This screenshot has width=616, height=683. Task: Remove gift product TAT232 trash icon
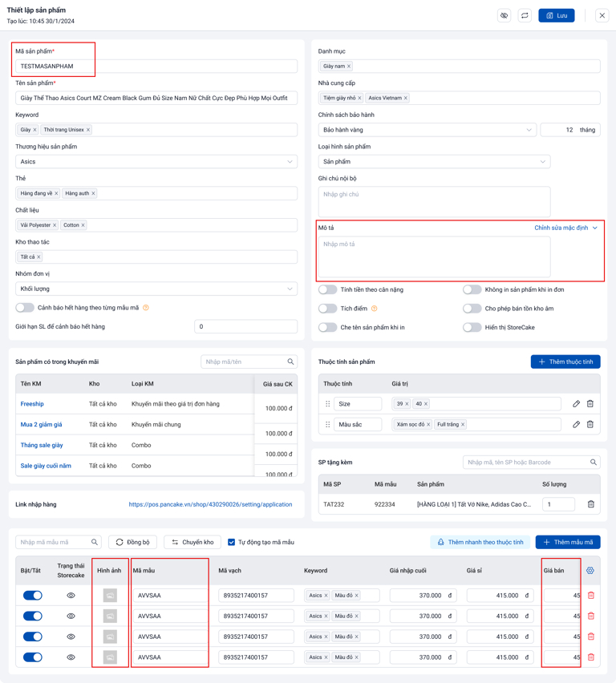(591, 504)
